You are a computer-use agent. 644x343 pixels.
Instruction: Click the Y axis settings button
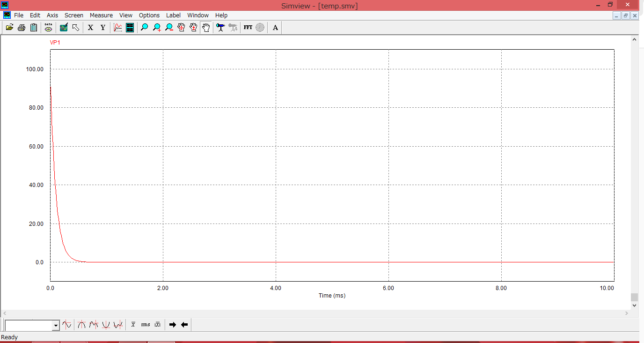click(103, 28)
